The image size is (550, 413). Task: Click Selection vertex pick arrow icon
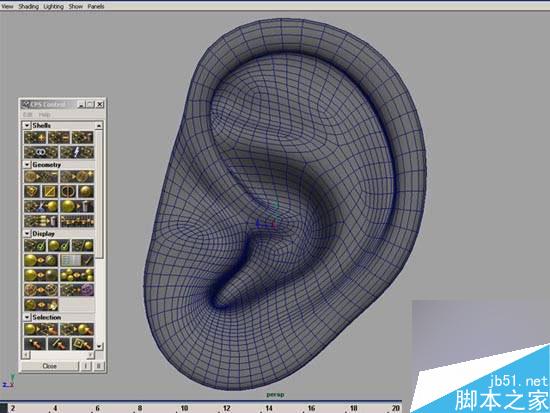35,344
